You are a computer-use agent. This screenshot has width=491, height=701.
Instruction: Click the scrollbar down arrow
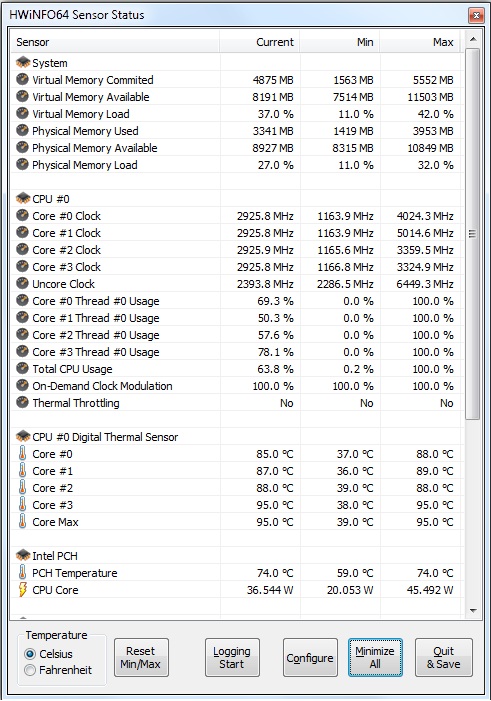pyautogui.click(x=473, y=611)
